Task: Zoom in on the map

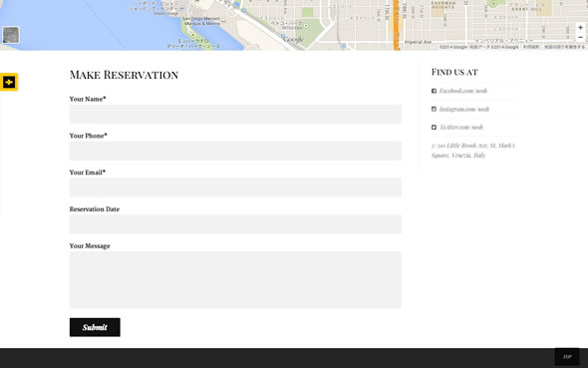Action: (580, 27)
